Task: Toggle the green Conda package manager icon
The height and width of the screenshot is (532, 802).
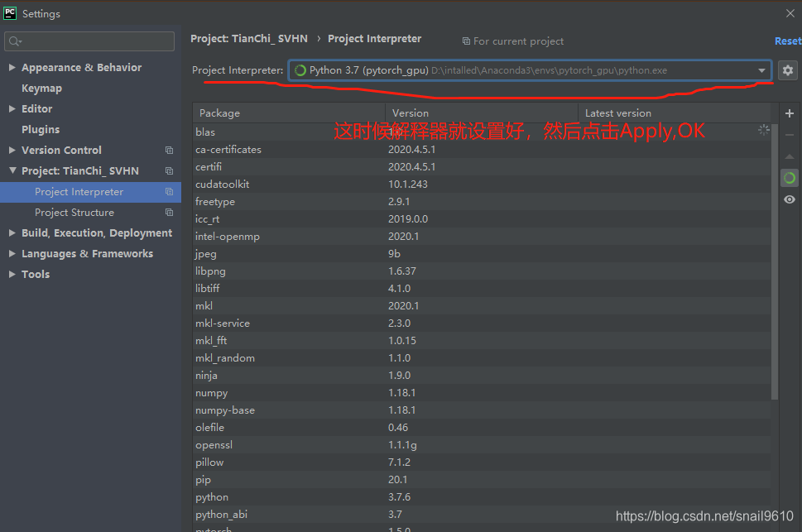Action: click(790, 178)
